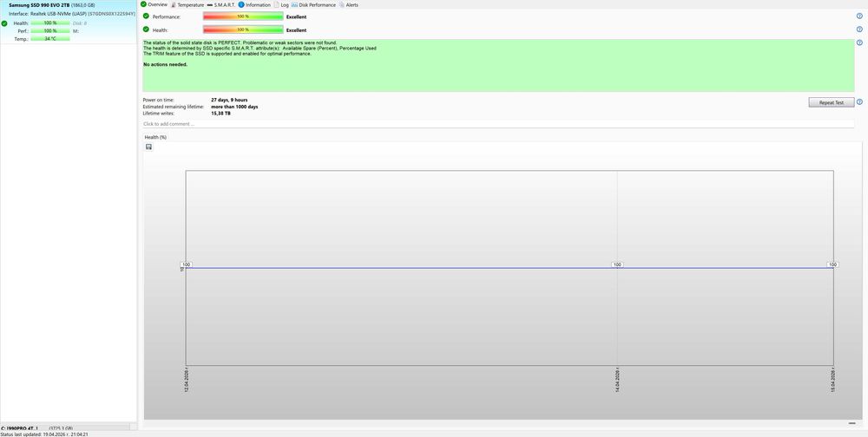
Task: Click the Health 100 % gradient bar
Action: pyautogui.click(x=243, y=29)
